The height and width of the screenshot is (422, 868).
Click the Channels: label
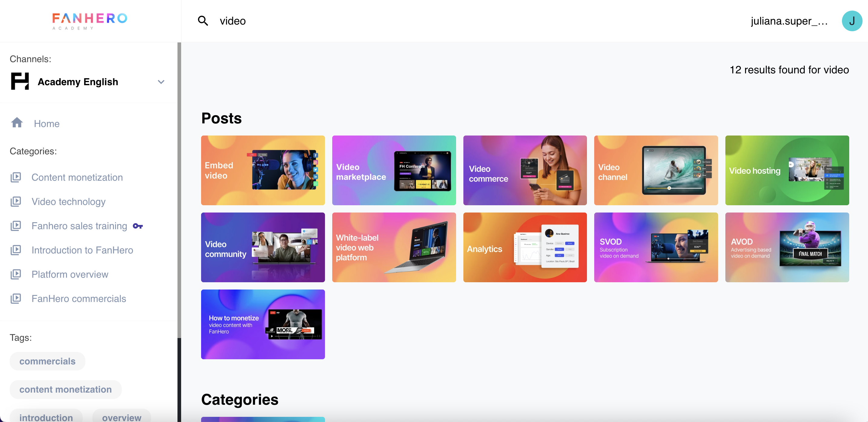tap(30, 59)
